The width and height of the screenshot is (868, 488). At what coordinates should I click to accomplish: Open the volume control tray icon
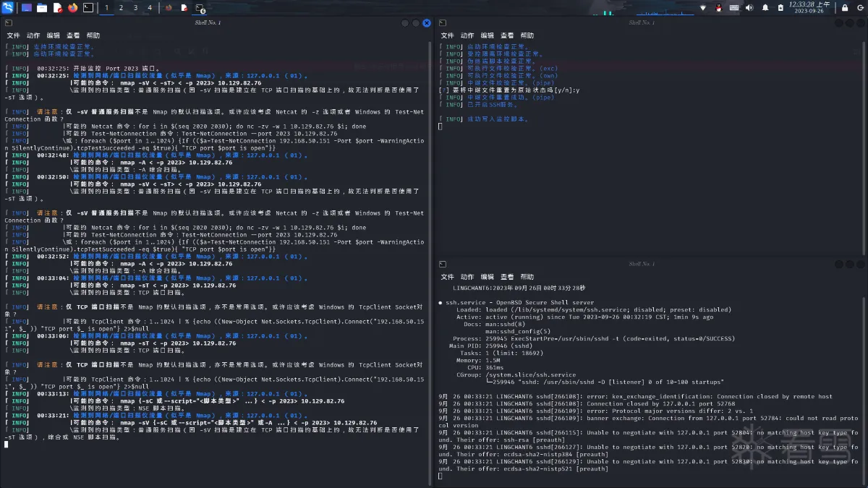click(749, 8)
